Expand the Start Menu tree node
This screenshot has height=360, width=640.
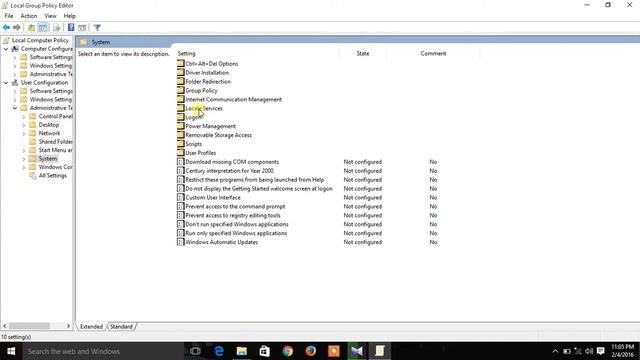tap(24, 150)
